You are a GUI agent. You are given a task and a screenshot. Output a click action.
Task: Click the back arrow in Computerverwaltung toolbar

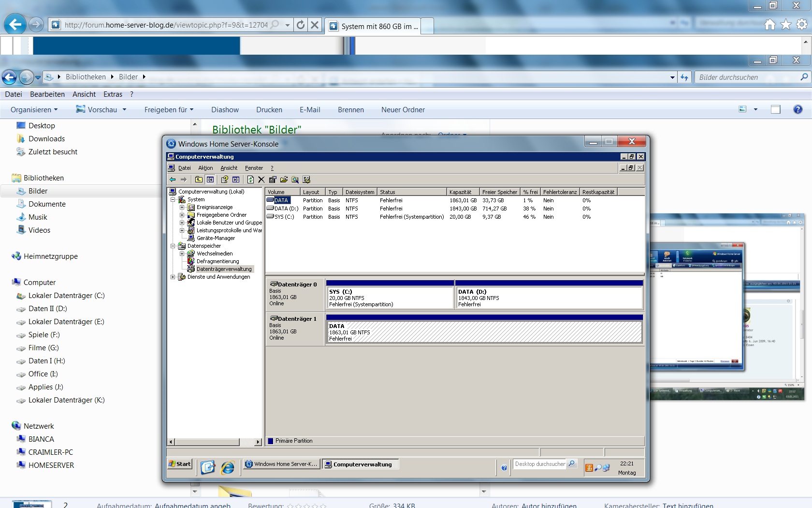pyautogui.click(x=173, y=179)
